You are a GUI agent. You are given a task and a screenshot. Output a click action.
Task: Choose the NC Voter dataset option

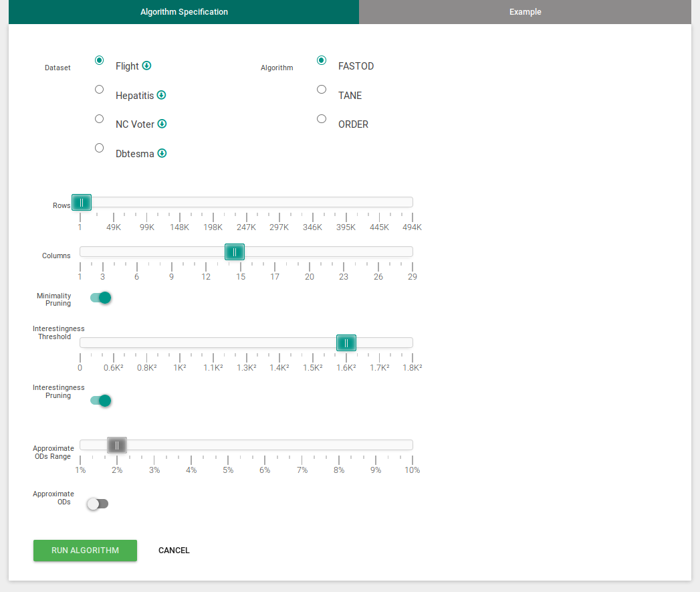point(100,118)
